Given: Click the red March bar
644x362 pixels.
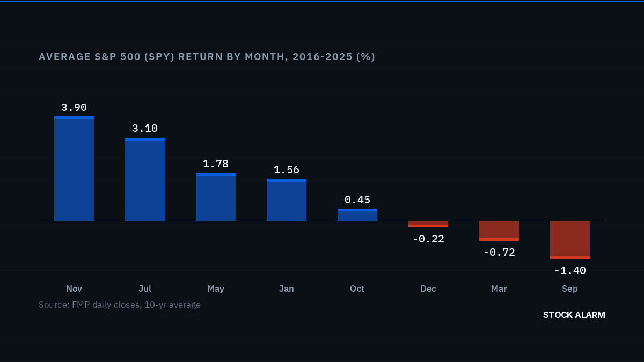Looking at the screenshot, I should [x=499, y=231].
